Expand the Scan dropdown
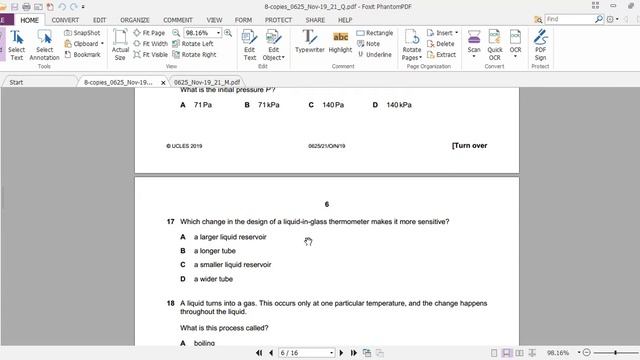The width and height of the screenshot is (640, 360). pos(474,56)
